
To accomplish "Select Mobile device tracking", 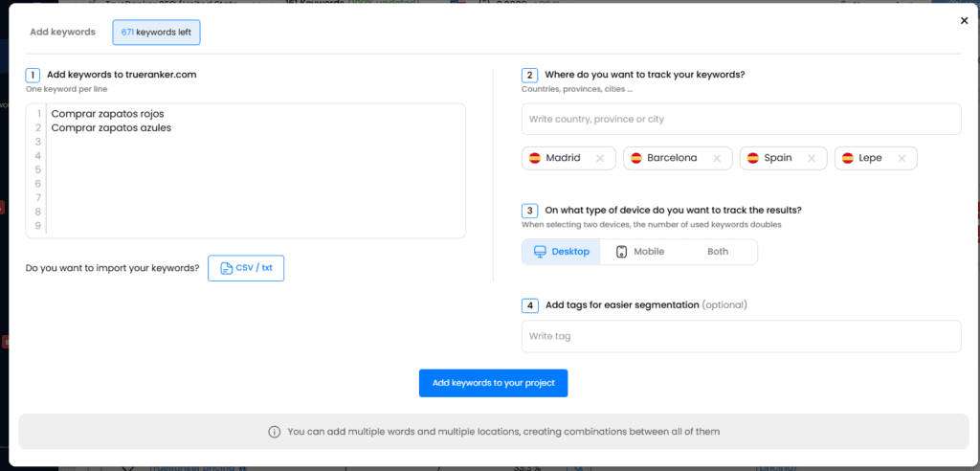I will [x=640, y=252].
